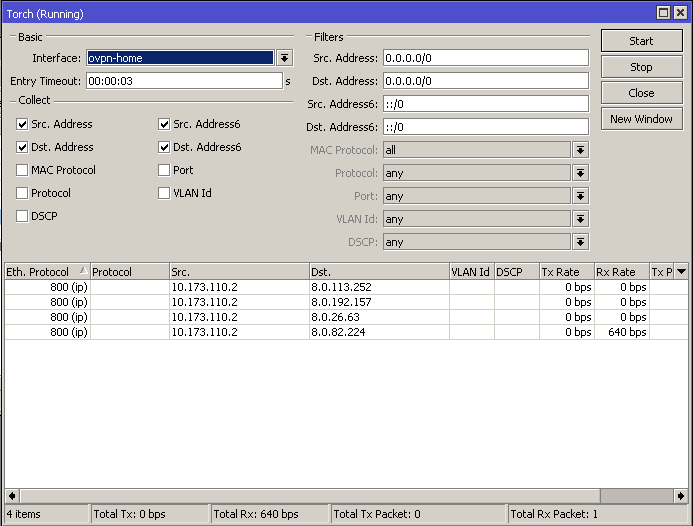Click the maximize window icon
This screenshot has width=693, height=526.
tap(663, 13)
